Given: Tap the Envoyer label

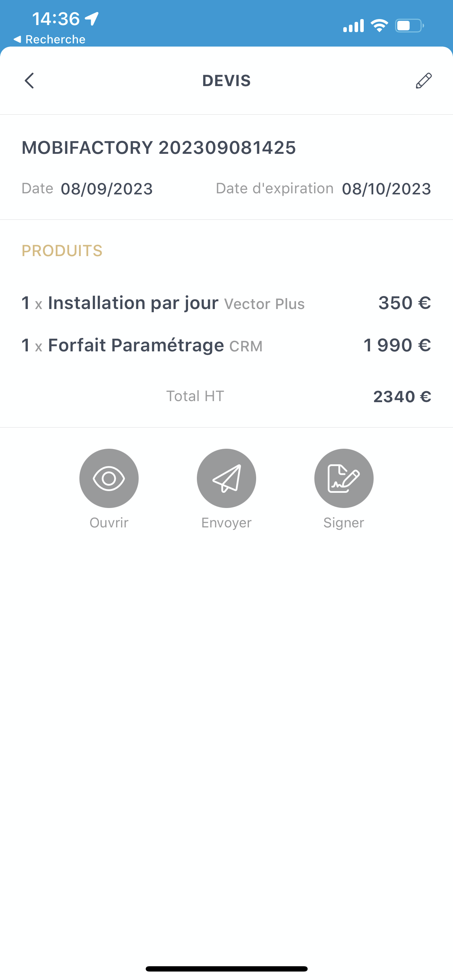Looking at the screenshot, I should coord(226,523).
